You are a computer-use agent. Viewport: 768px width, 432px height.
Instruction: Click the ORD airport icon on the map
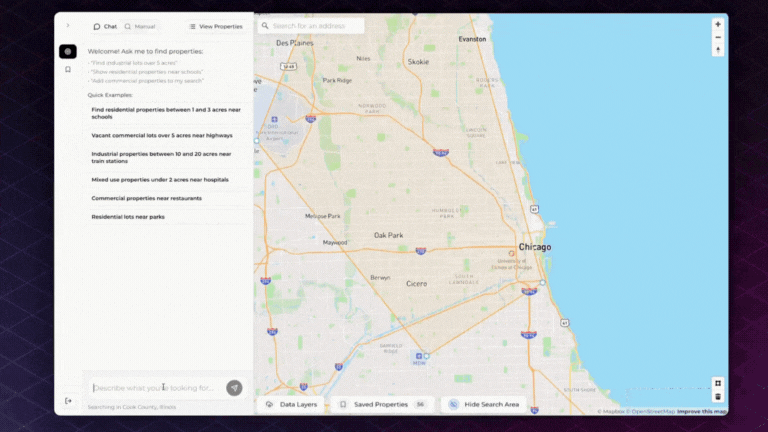point(274,120)
